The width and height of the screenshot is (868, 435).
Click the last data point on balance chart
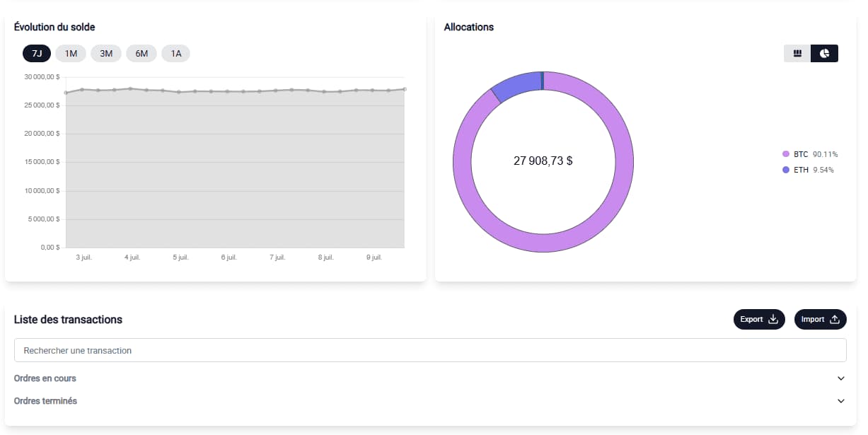(x=404, y=89)
